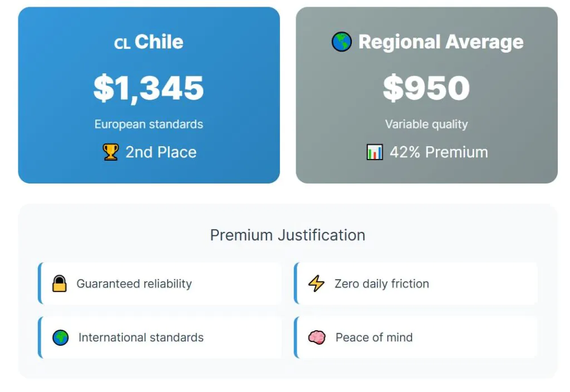Select the Zero daily friction item
The width and height of the screenshot is (570, 392).
pos(382,284)
